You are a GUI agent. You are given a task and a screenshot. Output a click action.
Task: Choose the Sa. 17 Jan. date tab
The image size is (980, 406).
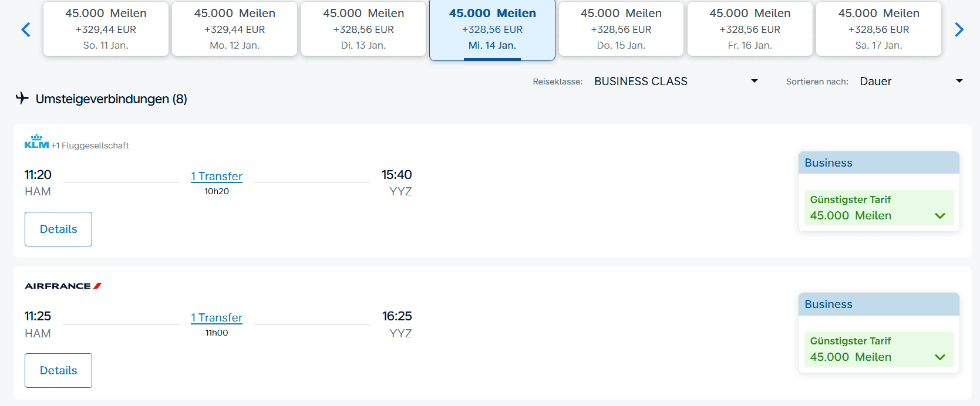(878, 29)
